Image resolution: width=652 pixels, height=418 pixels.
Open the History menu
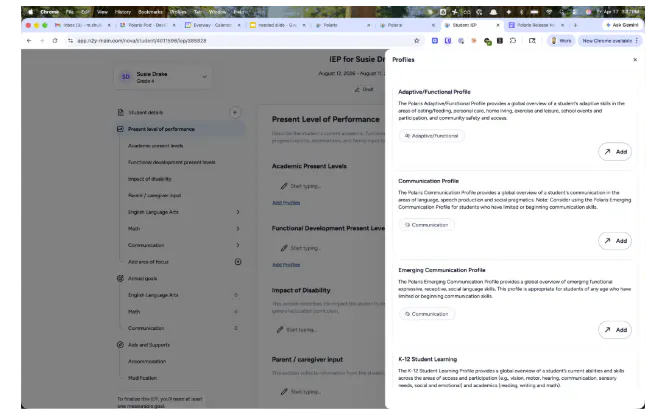[x=123, y=12]
